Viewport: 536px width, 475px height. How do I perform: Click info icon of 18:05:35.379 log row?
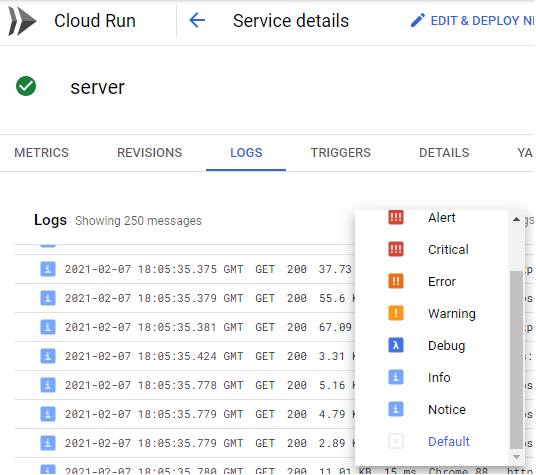point(48,298)
